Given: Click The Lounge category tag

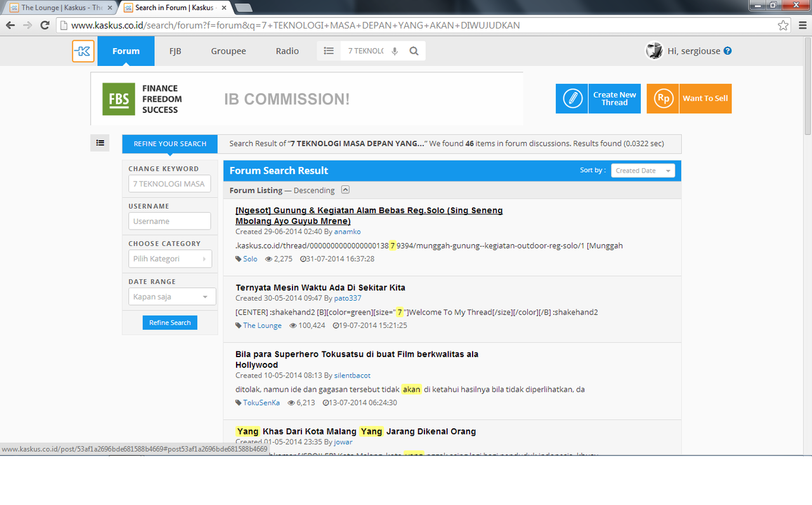Looking at the screenshot, I should coord(262,325).
